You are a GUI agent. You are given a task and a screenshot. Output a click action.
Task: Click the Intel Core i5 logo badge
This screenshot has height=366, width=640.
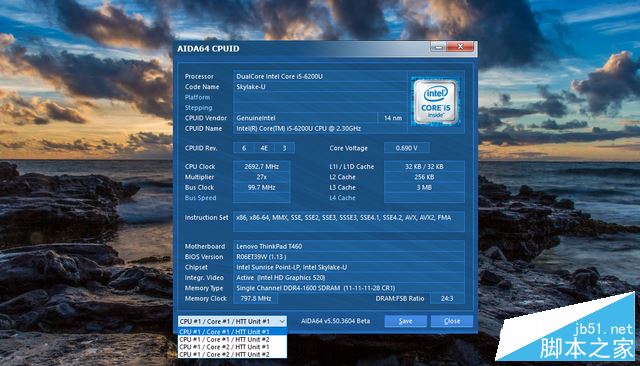click(x=436, y=102)
